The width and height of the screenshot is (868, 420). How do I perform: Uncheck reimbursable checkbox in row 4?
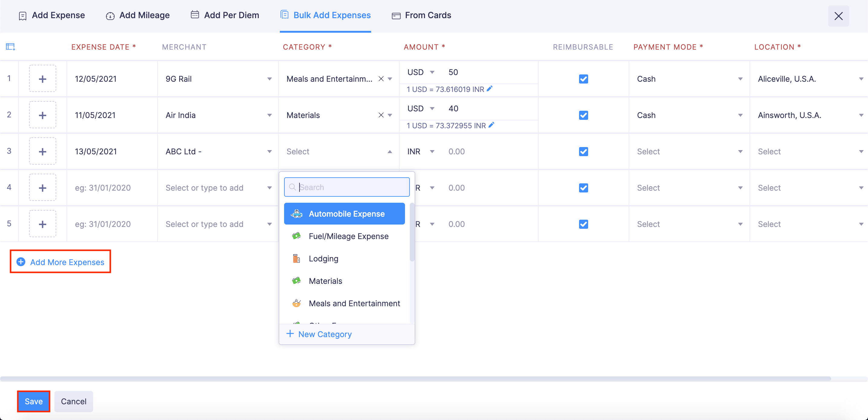coord(583,188)
